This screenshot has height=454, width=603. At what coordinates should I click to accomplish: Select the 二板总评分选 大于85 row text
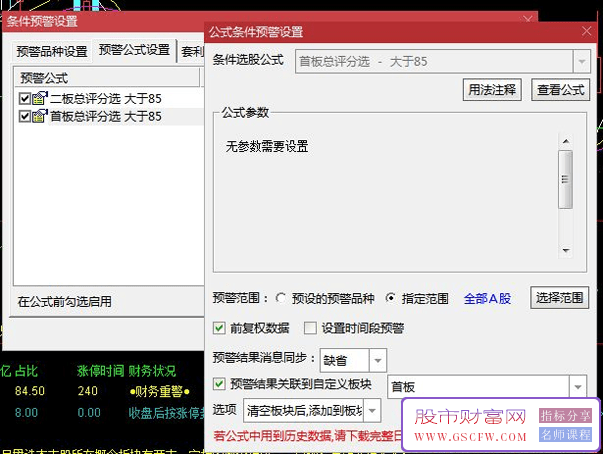106,99
